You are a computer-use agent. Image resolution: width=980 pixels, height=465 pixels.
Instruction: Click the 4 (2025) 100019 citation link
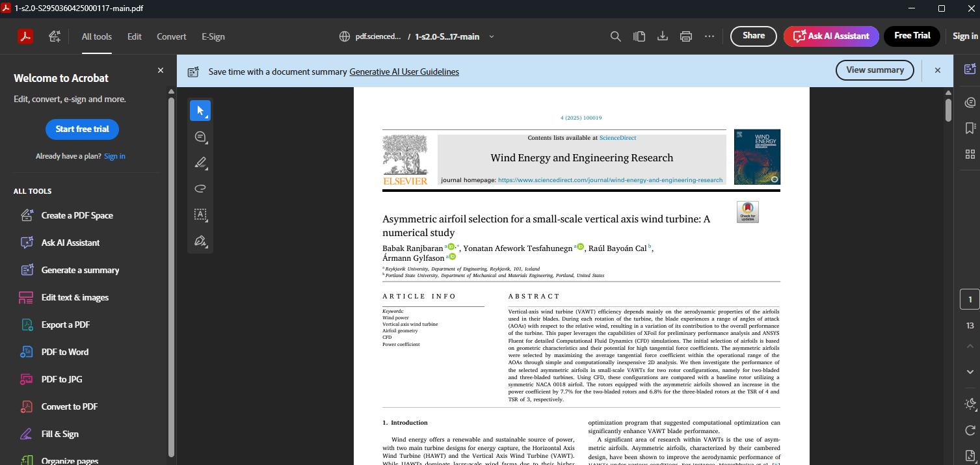581,118
